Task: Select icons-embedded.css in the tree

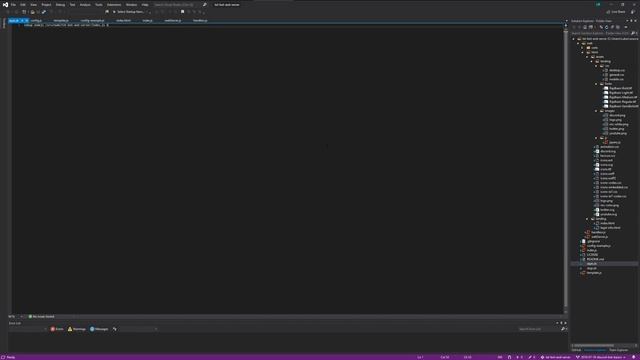Action: click(614, 187)
